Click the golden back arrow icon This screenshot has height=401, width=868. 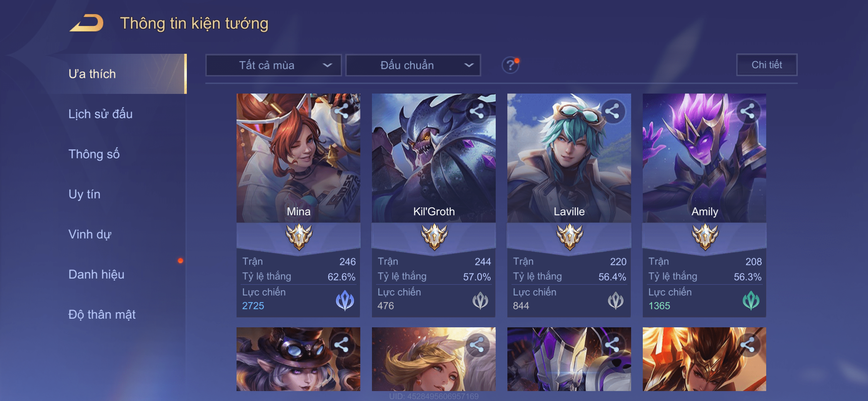[86, 23]
